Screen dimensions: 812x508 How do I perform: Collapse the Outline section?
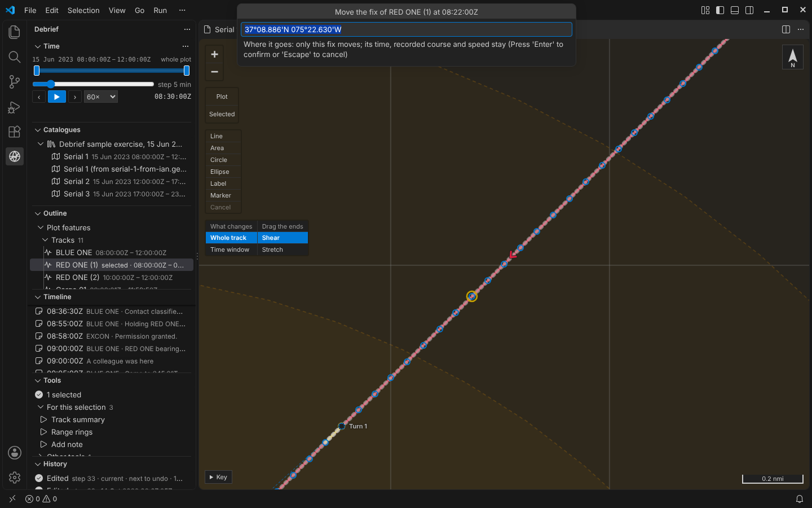[38, 213]
